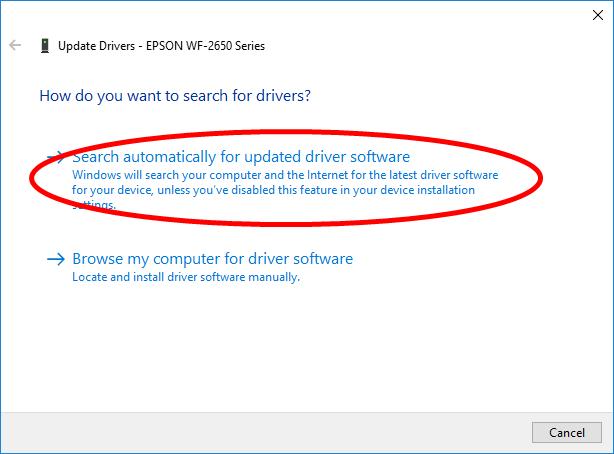This screenshot has height=454, width=614.
Task: Choose Browse my computer for driver software
Action: (213, 259)
